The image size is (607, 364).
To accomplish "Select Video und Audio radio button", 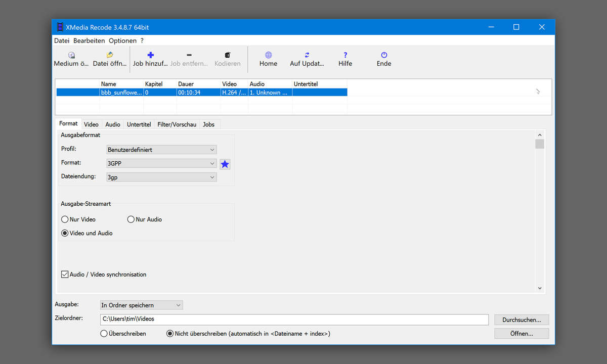I will coord(65,233).
